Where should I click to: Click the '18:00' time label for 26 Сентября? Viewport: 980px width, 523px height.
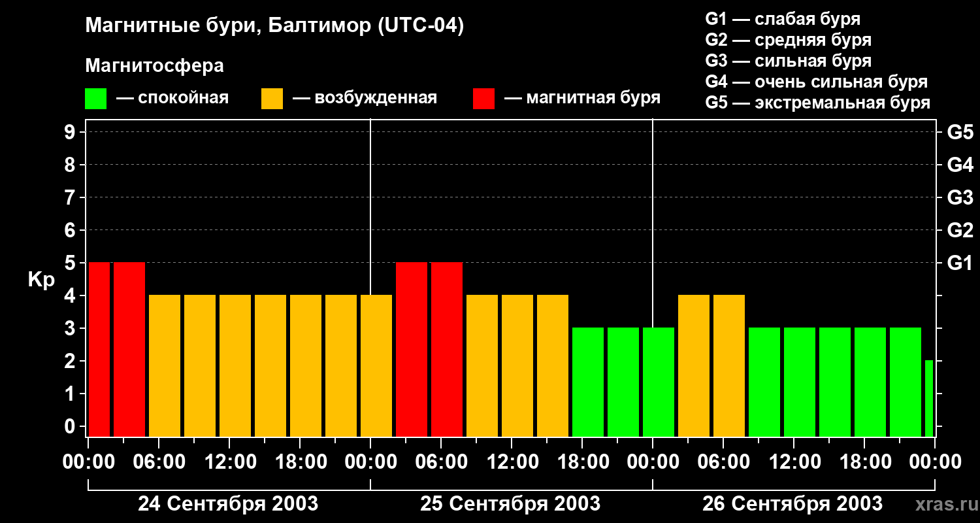(865, 462)
